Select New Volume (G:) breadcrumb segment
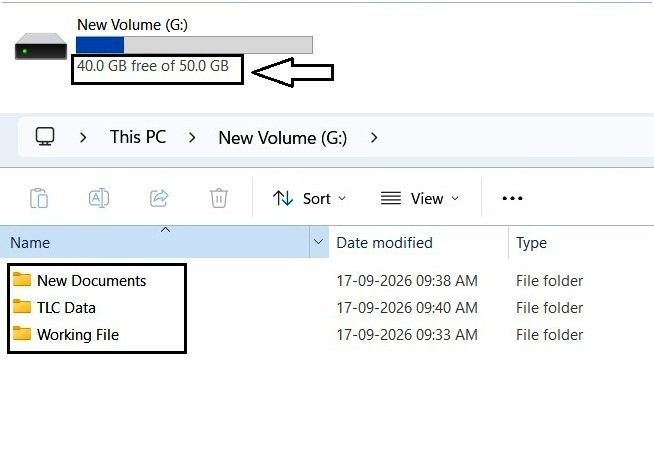Viewport: 654px width, 456px height. (x=283, y=138)
